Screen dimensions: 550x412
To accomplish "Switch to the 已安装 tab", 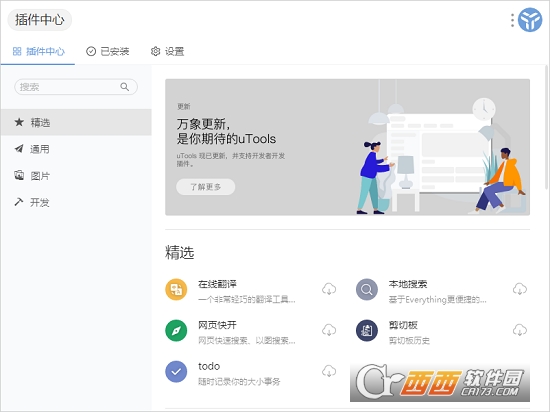I will pyautogui.click(x=108, y=52).
